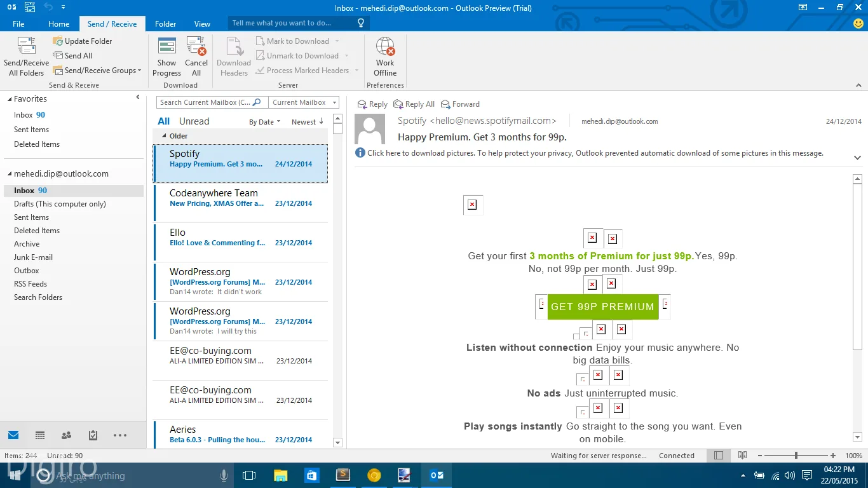Switch to the Home tab
This screenshot has height=488, width=868.
tap(58, 24)
